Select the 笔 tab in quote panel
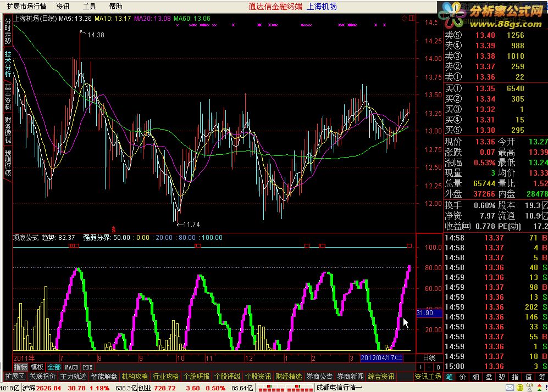 pyautogui.click(x=450, y=377)
